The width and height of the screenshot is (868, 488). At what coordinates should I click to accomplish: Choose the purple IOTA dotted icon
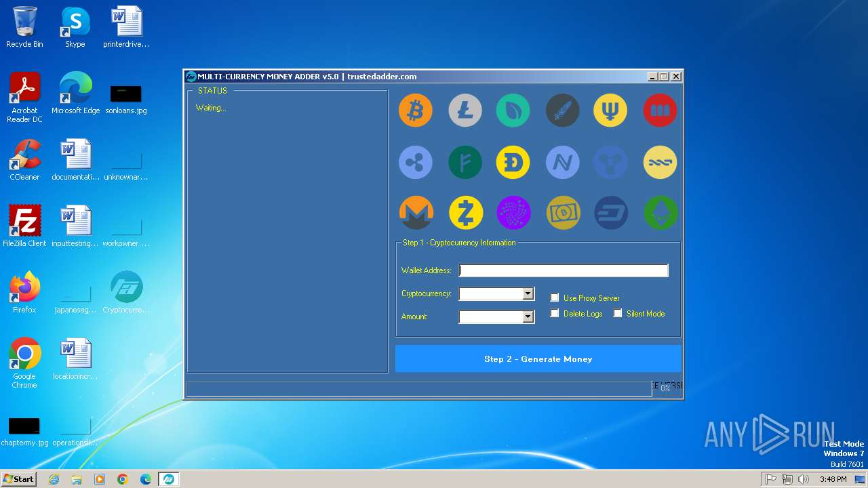pyautogui.click(x=513, y=213)
